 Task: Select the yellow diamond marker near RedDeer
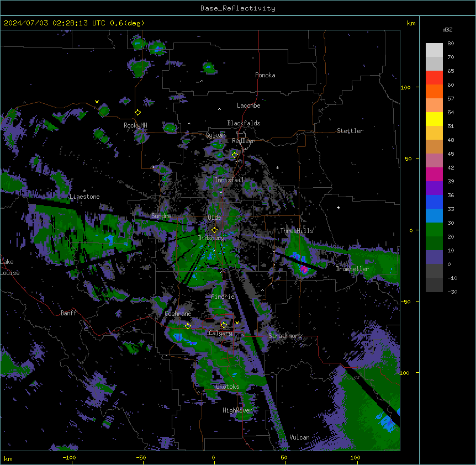coord(235,155)
